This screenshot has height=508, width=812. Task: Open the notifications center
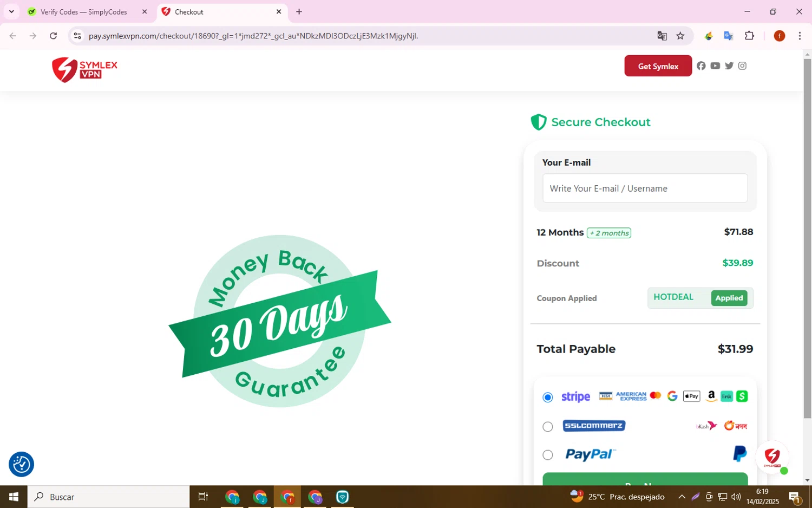(x=795, y=497)
